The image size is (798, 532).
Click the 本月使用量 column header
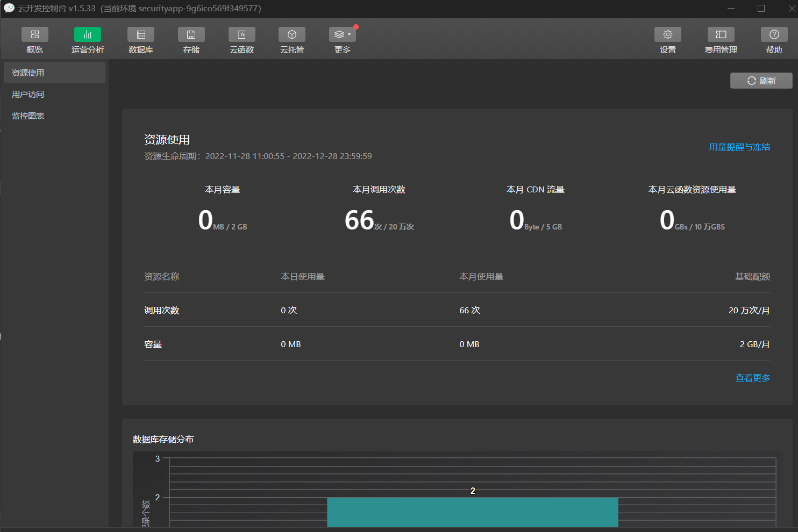pos(481,276)
